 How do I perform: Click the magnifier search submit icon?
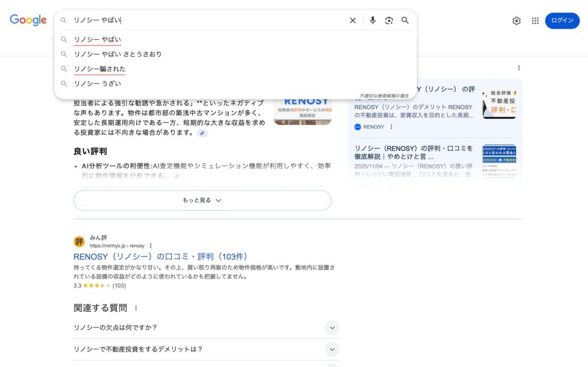(405, 21)
